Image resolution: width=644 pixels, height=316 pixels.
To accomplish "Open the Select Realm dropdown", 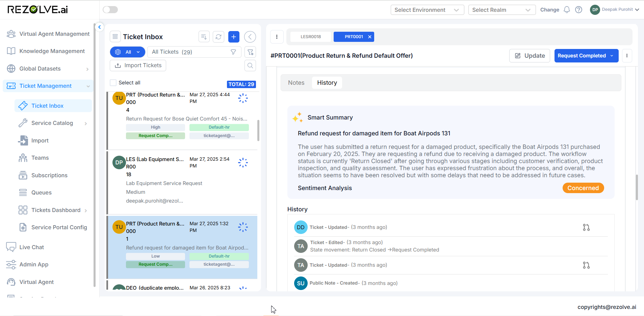I will [502, 10].
